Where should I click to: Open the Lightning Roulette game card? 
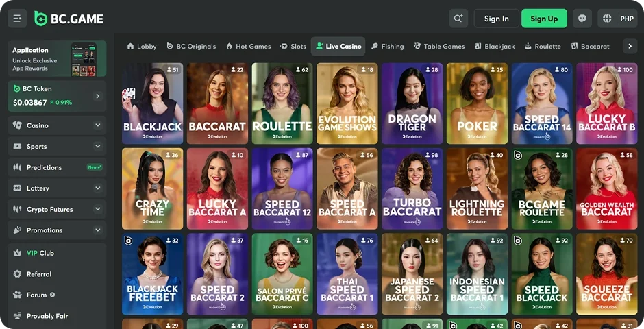(477, 188)
